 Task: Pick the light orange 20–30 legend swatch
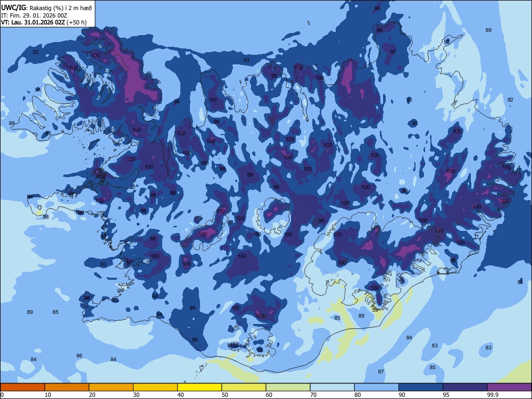click(111, 387)
